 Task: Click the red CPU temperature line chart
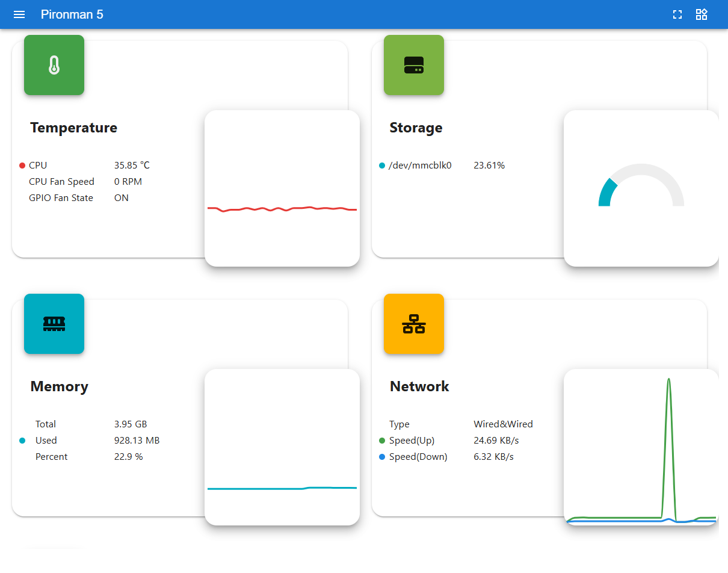tap(282, 209)
